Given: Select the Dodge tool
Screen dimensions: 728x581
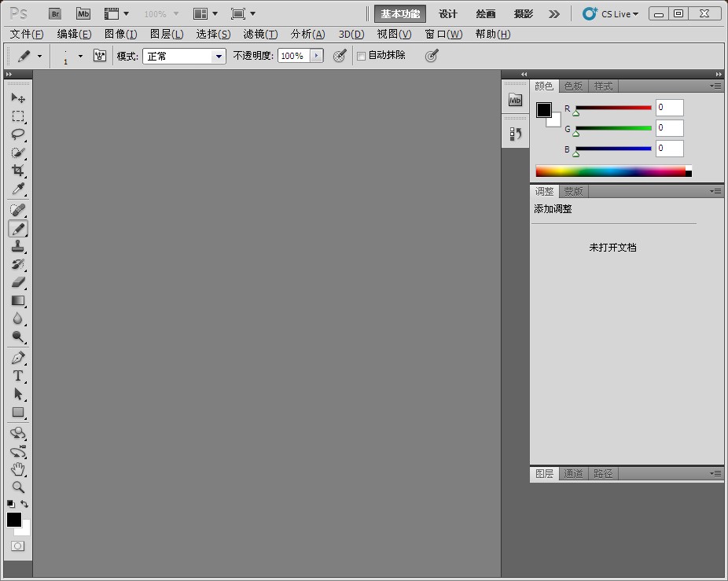Looking at the screenshot, I should (18, 336).
